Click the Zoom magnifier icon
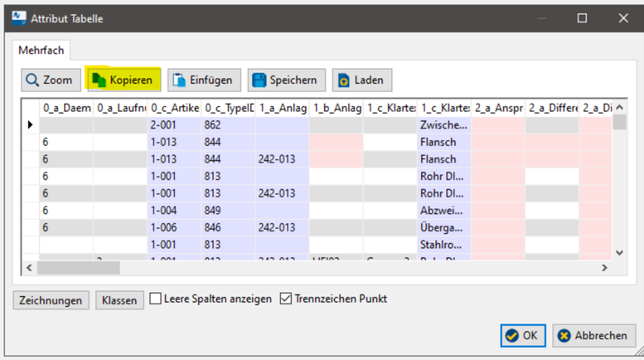 [x=33, y=80]
